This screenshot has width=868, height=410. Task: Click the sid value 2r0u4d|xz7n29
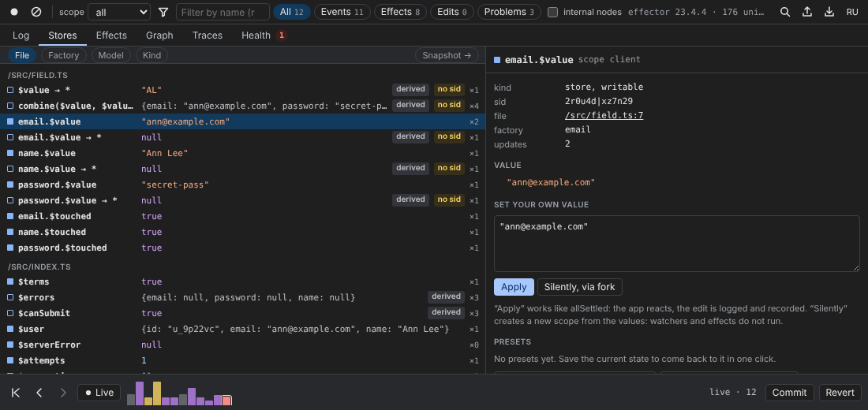(598, 101)
